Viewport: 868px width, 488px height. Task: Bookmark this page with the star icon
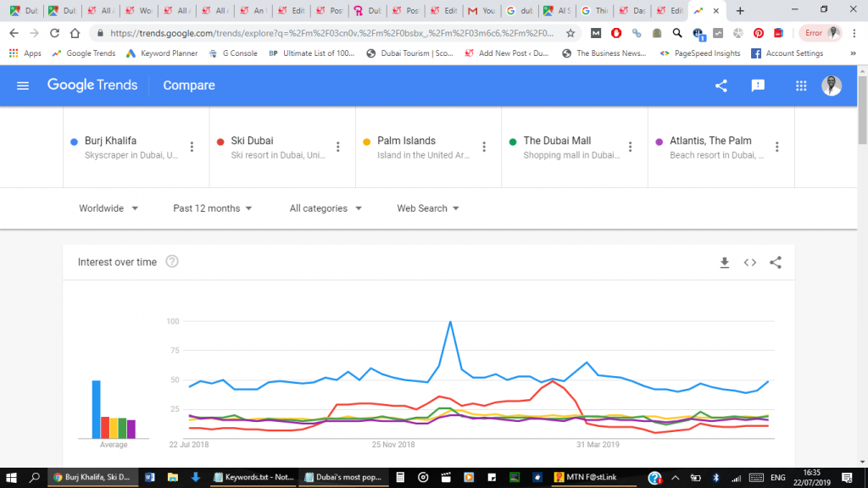pos(571,33)
